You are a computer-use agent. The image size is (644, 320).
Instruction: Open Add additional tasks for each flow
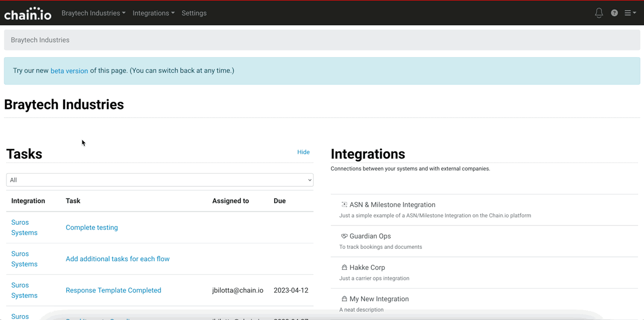117,259
